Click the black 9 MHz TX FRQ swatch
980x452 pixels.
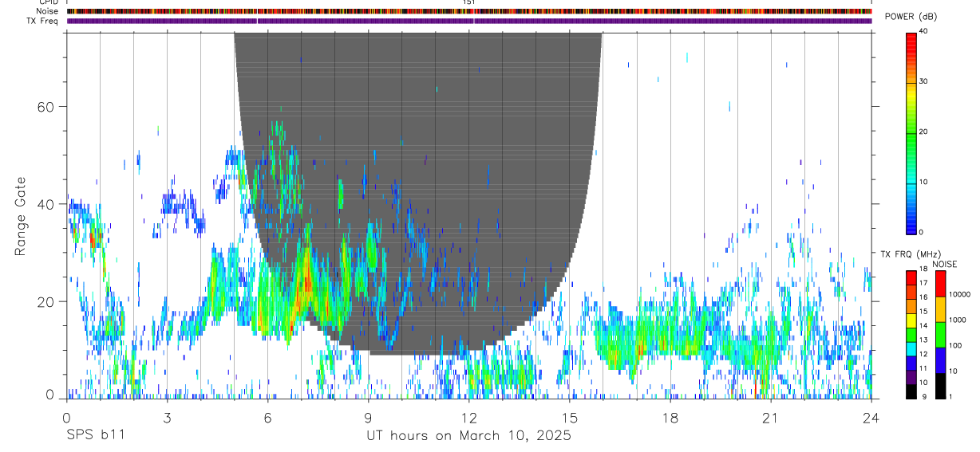pyautogui.click(x=911, y=391)
